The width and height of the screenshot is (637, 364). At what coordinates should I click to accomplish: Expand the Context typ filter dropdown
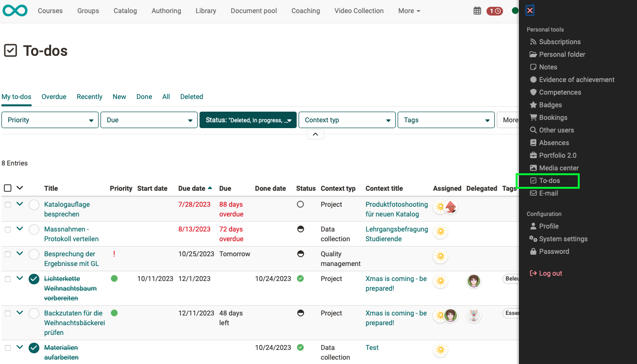click(x=347, y=120)
